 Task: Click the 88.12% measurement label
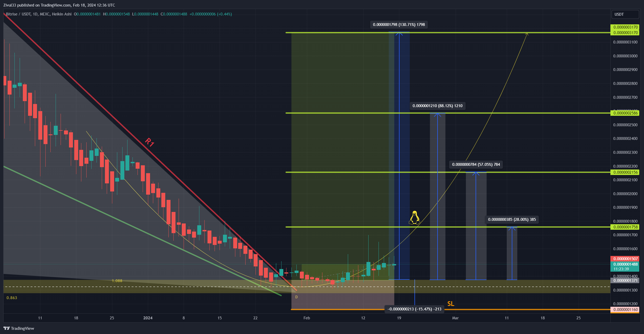point(437,106)
